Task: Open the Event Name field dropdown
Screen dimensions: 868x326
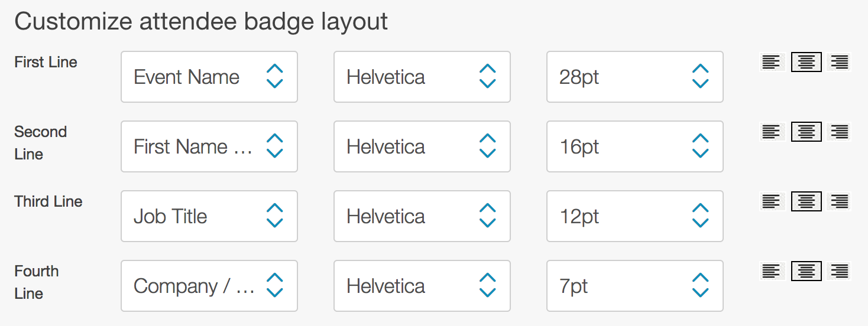Action: [209, 77]
